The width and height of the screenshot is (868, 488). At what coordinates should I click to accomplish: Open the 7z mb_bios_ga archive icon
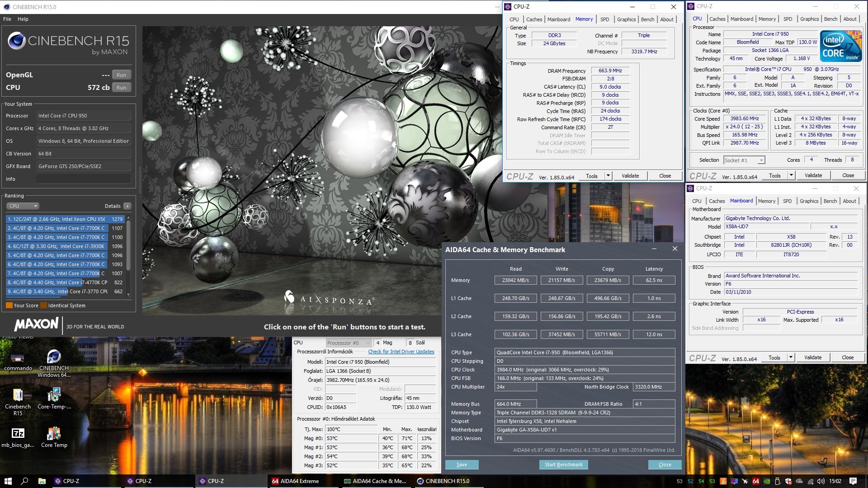click(18, 434)
